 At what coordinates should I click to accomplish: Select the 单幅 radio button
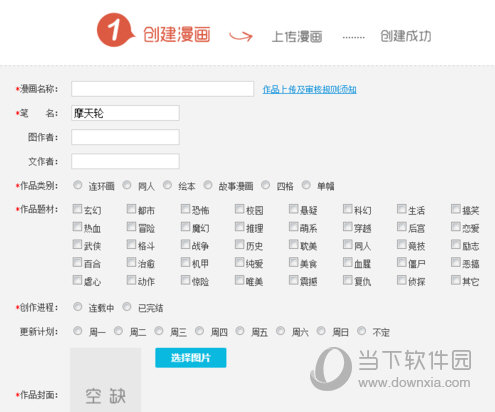click(x=306, y=185)
